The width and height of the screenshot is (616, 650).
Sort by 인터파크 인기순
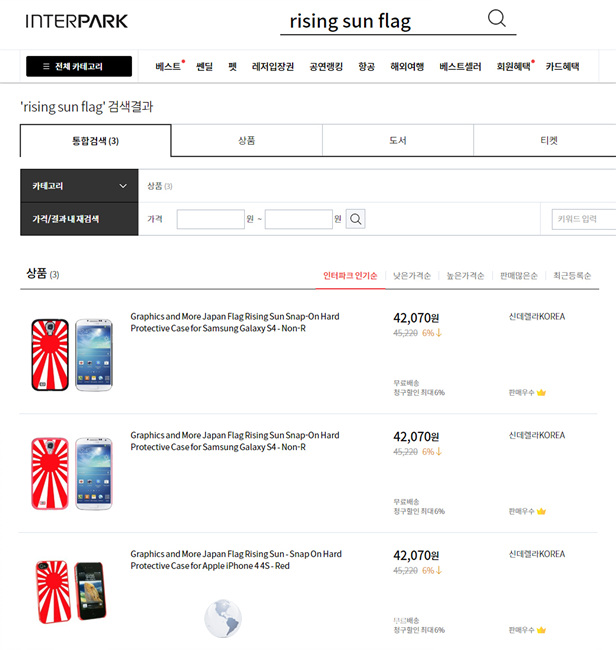click(x=350, y=276)
